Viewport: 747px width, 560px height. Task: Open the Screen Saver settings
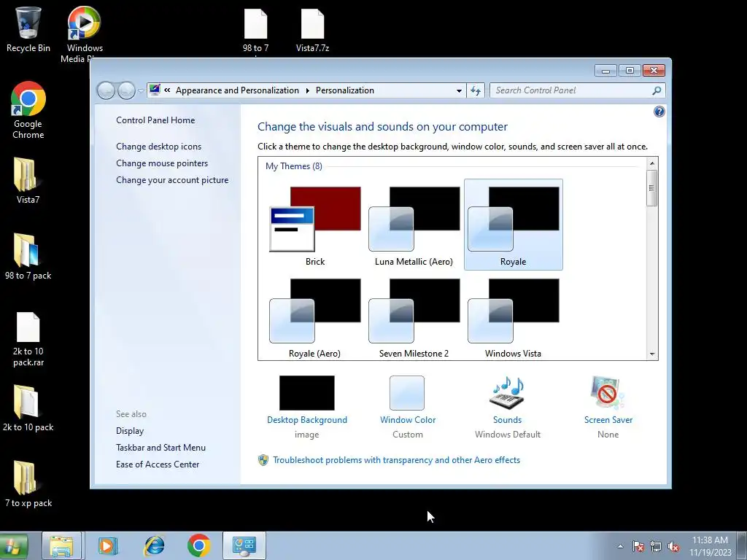[x=608, y=406]
